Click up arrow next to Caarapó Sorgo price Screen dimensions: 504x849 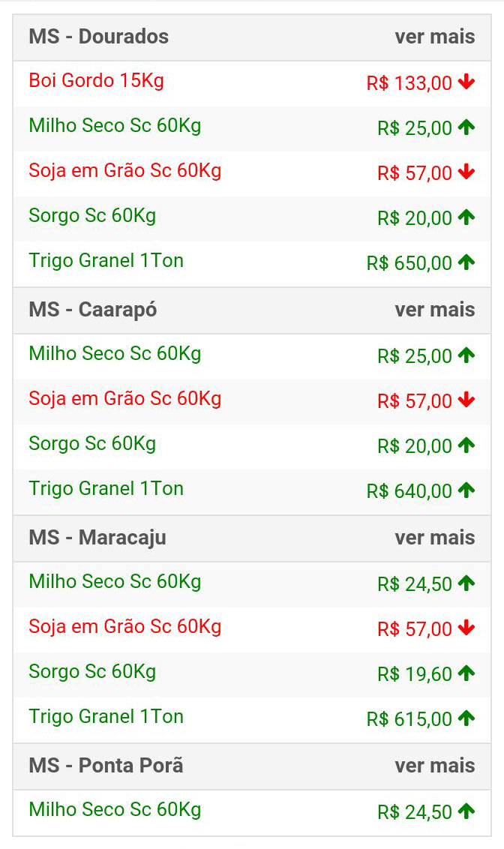466,445
